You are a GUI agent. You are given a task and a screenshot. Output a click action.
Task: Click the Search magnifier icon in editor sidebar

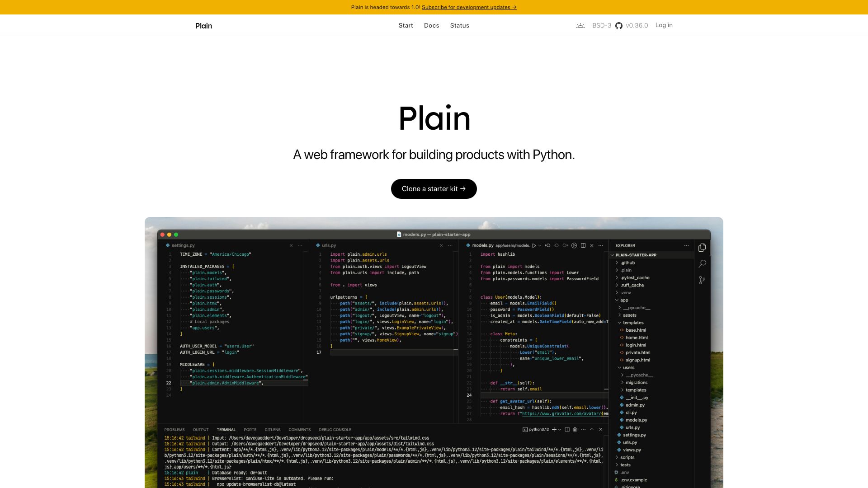pos(702,263)
